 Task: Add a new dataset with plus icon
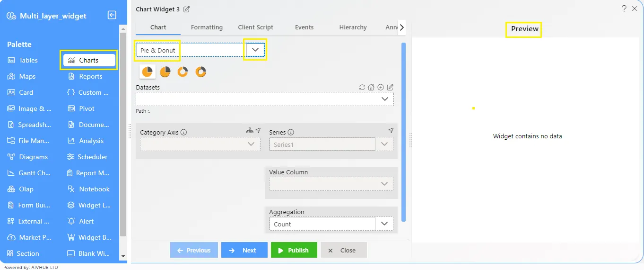click(381, 87)
